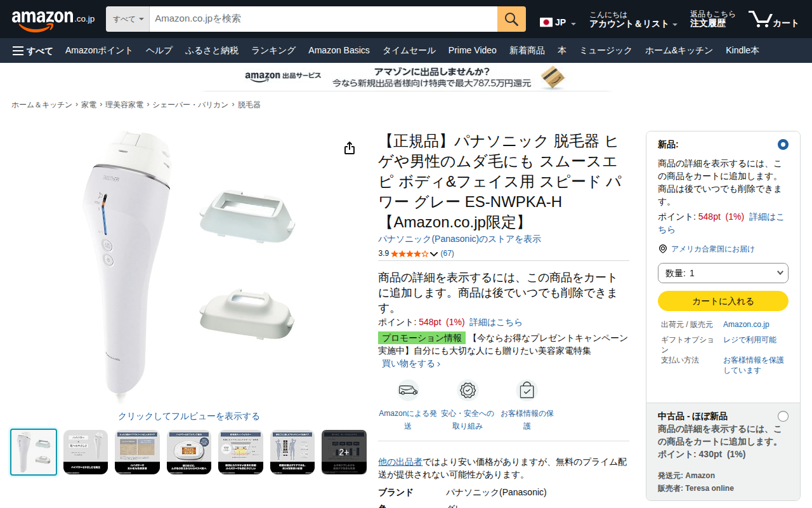The width and height of the screenshot is (812, 508).
Task: Open the JP language selector
Action: click(x=558, y=22)
